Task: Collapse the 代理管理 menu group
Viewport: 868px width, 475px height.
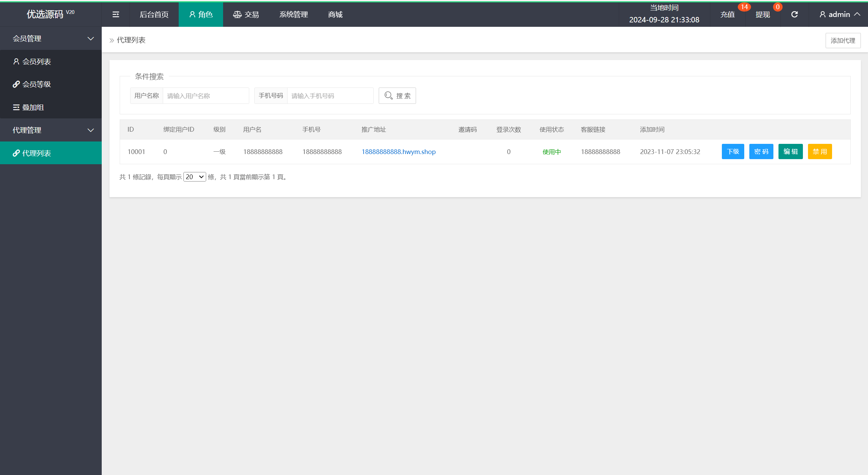Action: (51, 130)
